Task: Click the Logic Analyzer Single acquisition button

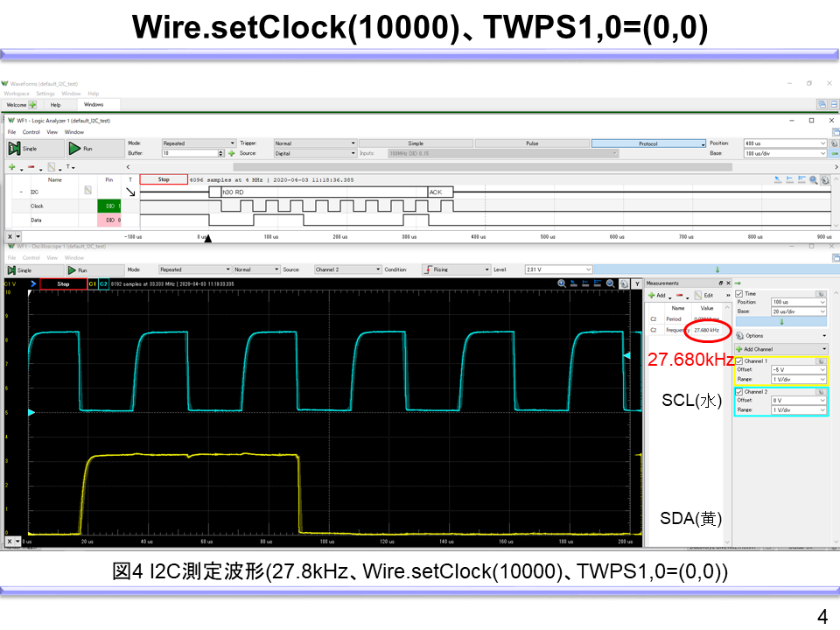Action: [24, 149]
